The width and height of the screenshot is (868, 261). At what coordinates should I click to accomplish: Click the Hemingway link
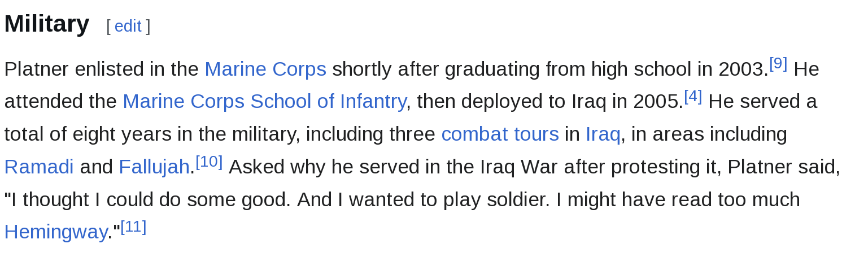[x=55, y=232]
